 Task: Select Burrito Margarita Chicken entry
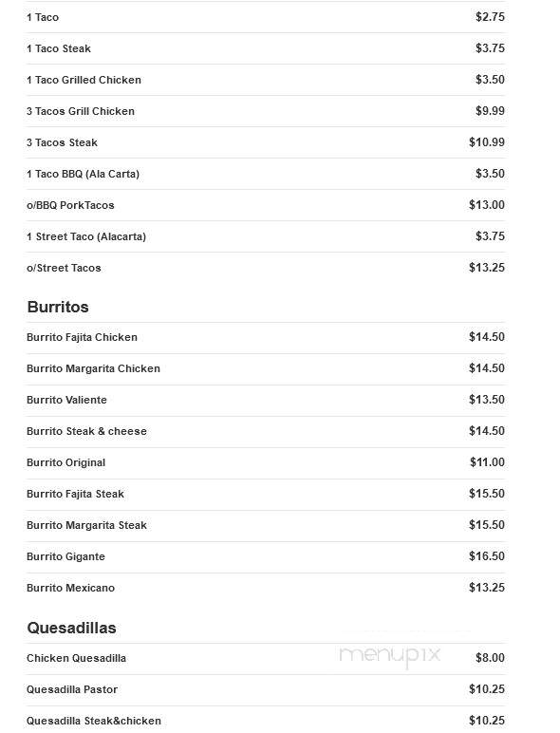(266, 368)
